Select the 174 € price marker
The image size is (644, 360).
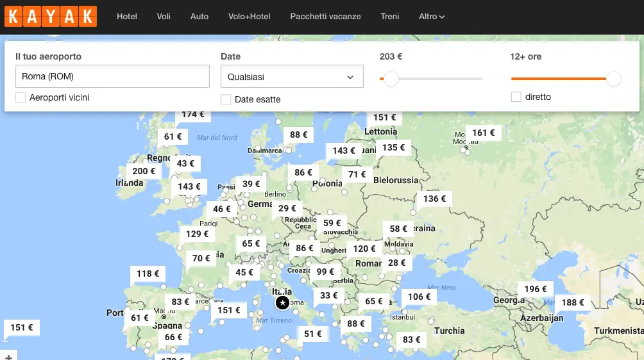193,115
